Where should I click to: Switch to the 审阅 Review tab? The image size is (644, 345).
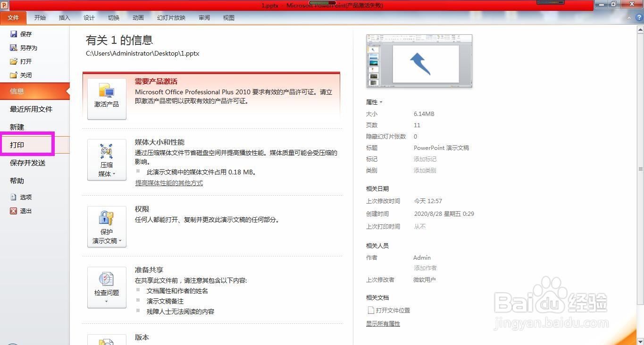[204, 17]
